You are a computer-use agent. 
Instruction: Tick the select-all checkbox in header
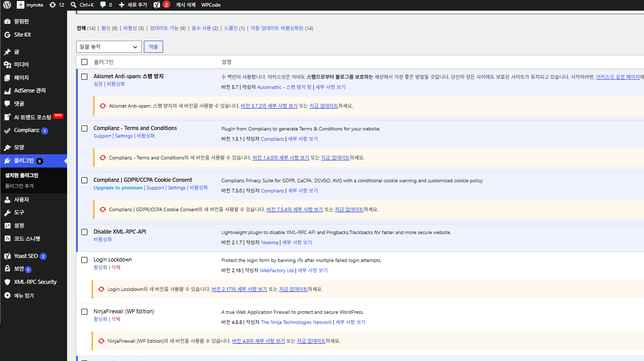(84, 62)
